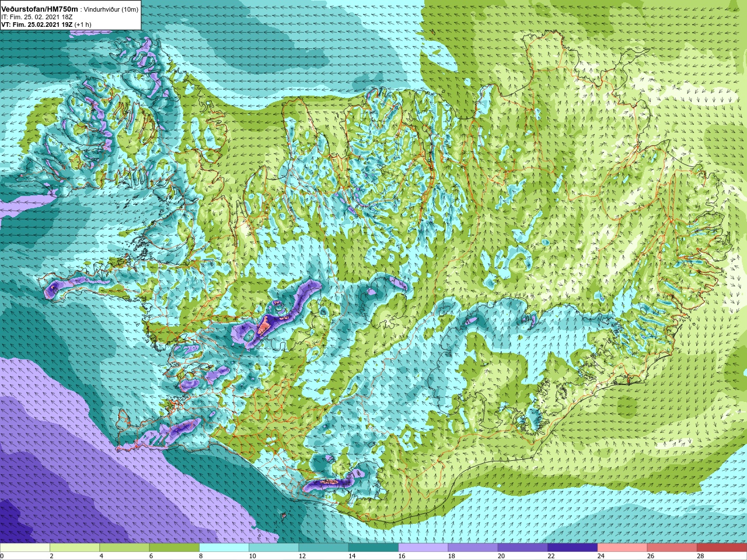
Task: Click the legend value label 8
Action: pyautogui.click(x=201, y=556)
